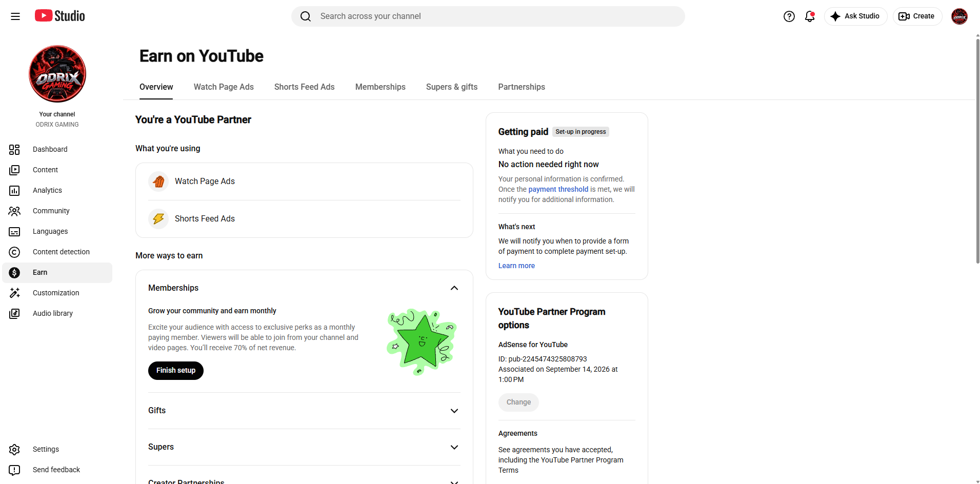Open Shorts Feed Ads row text

click(205, 218)
